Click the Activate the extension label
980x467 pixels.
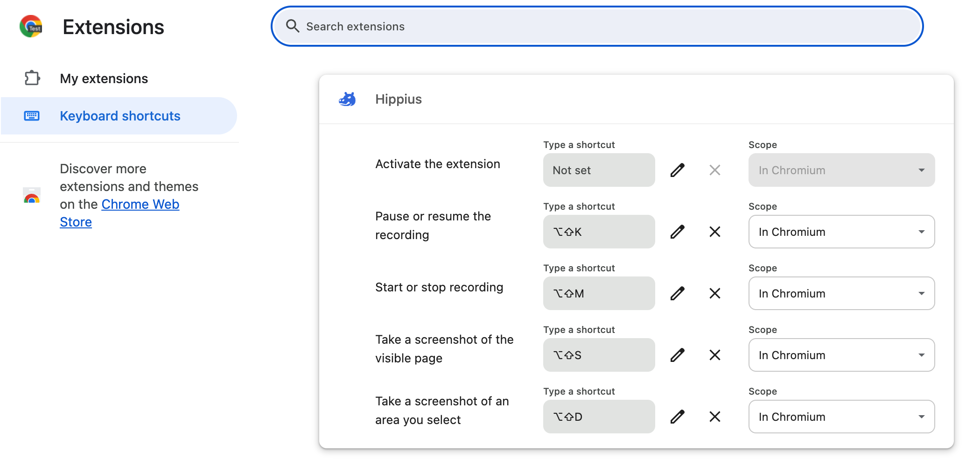(x=438, y=164)
